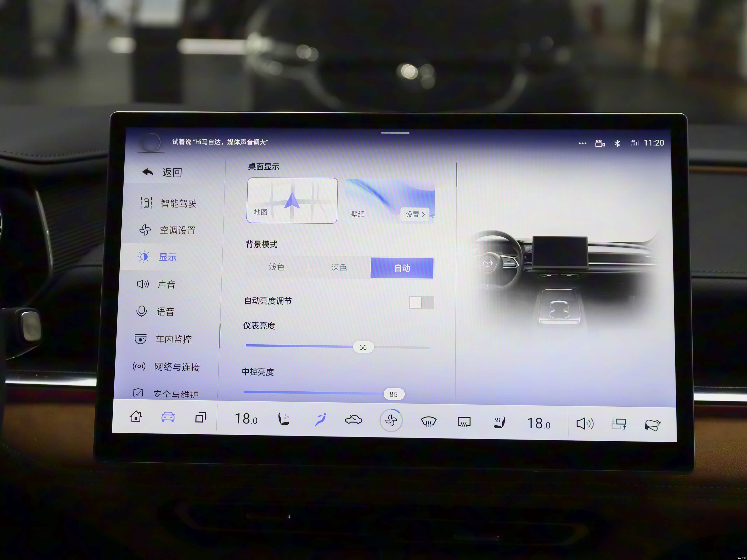Select 深色 dark background mode
This screenshot has height=560, width=747.
[x=339, y=268]
